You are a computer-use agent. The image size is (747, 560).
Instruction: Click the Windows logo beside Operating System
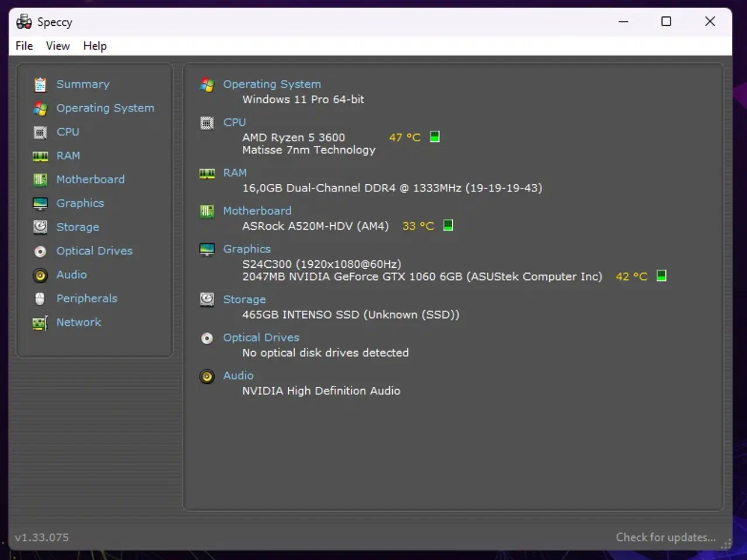[207, 85]
